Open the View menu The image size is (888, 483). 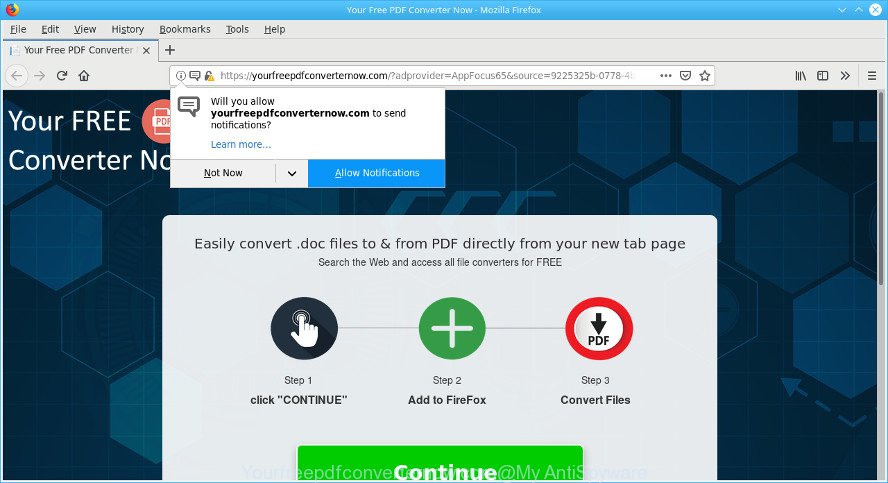(x=85, y=29)
